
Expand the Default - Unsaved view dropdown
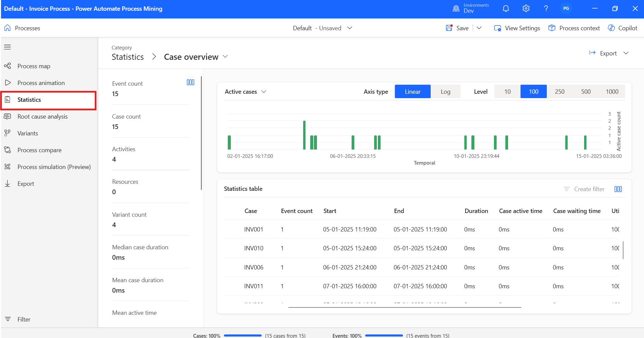pos(350,28)
